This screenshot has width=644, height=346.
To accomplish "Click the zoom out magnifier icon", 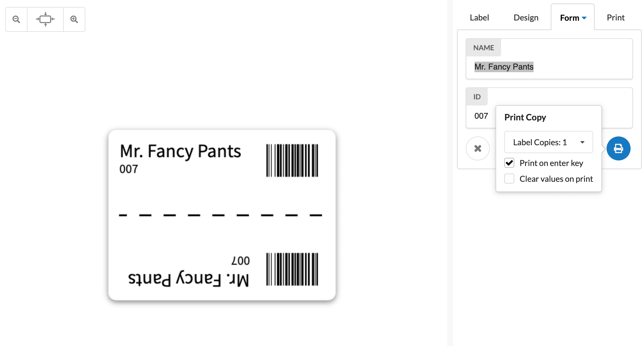I will (16, 19).
